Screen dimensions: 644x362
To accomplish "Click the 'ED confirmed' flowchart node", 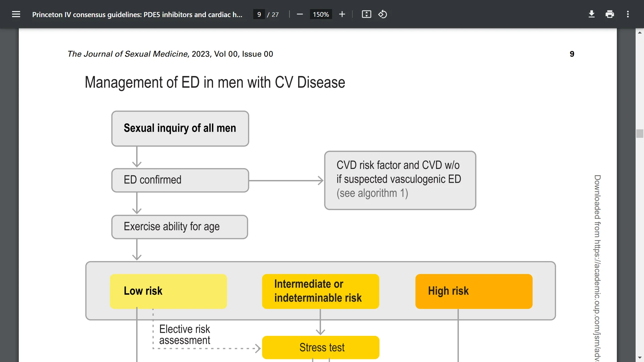I will pyautogui.click(x=180, y=180).
